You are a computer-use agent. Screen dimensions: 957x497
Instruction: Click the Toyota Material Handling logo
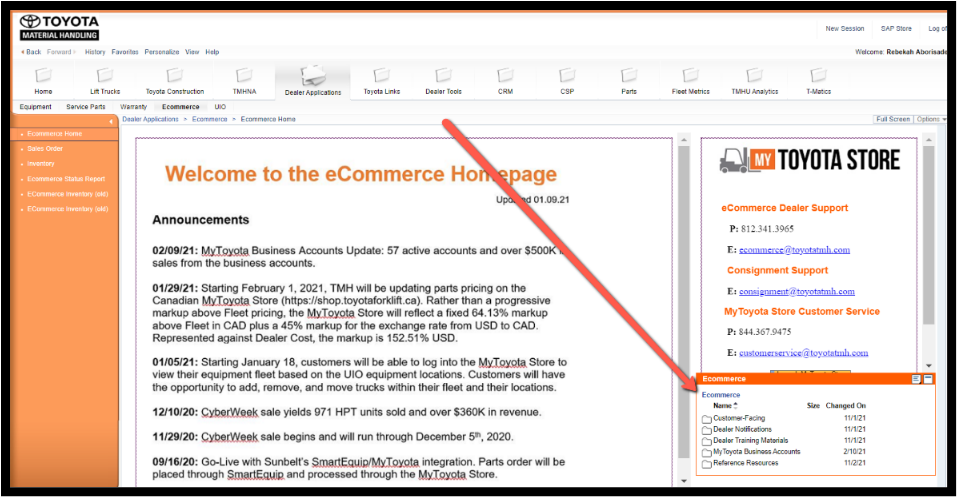(59, 28)
